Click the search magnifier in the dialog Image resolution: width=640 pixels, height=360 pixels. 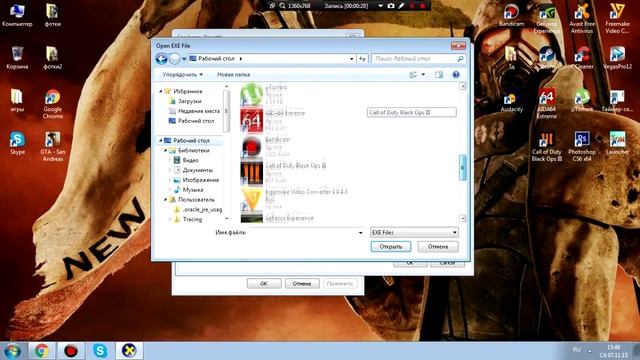(460, 59)
